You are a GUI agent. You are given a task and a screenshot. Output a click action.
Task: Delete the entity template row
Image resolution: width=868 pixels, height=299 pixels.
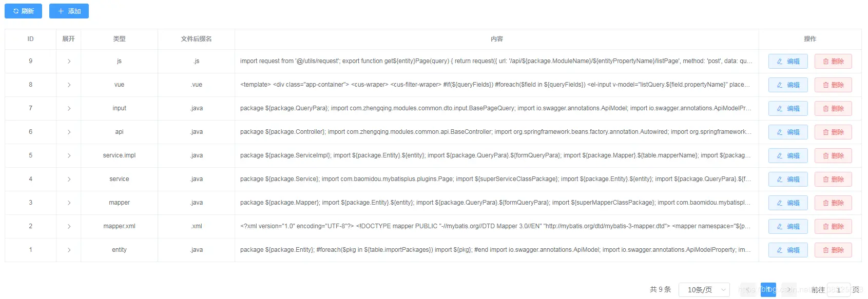point(833,250)
